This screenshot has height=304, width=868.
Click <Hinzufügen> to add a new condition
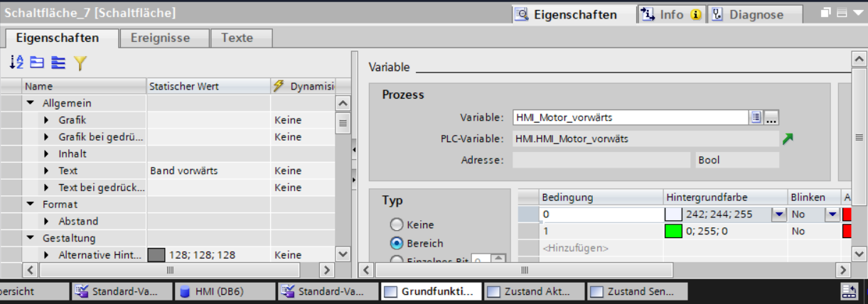pyautogui.click(x=575, y=248)
